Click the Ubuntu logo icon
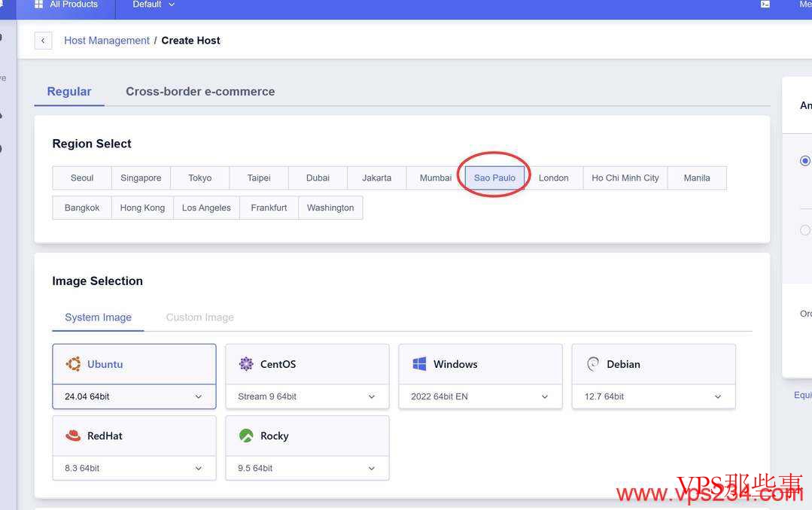812x510 pixels. coord(73,364)
